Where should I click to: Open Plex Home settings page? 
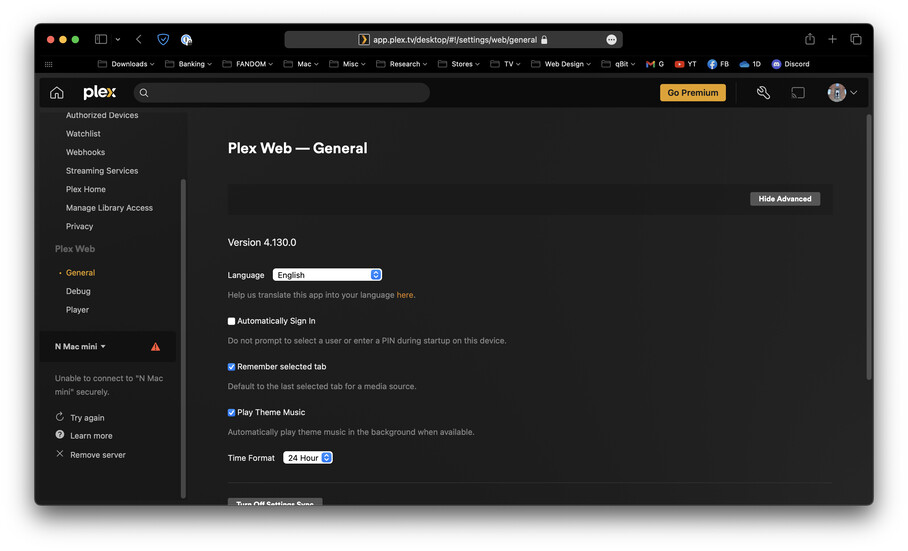[86, 189]
